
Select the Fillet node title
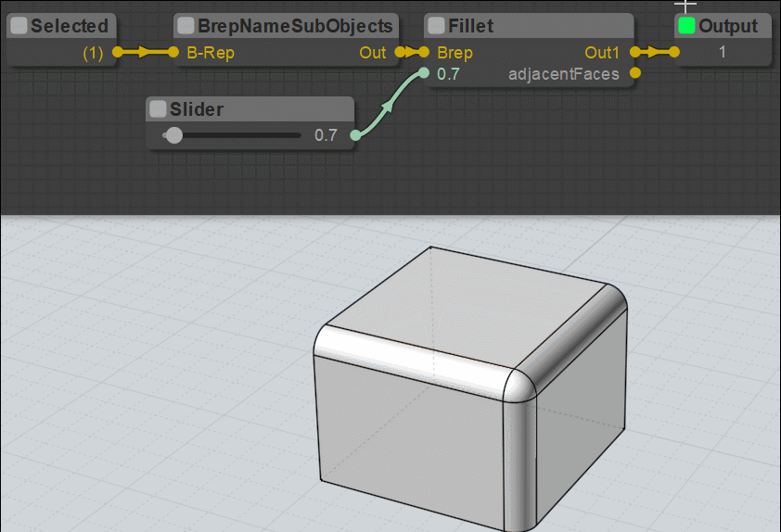coord(470,26)
